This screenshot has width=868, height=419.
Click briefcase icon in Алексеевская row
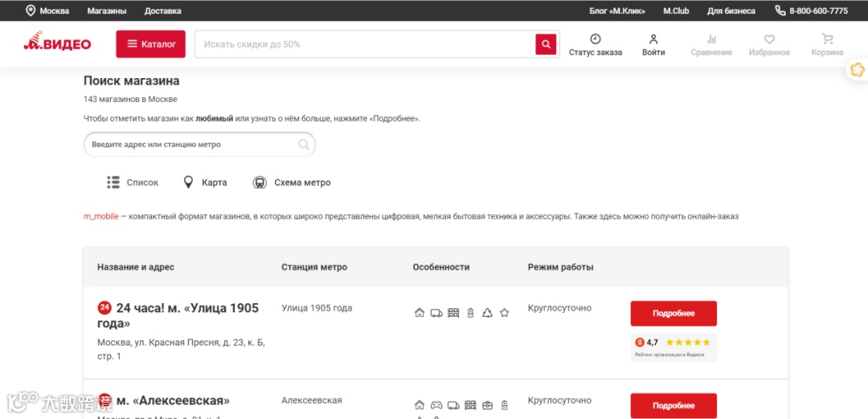(x=487, y=405)
